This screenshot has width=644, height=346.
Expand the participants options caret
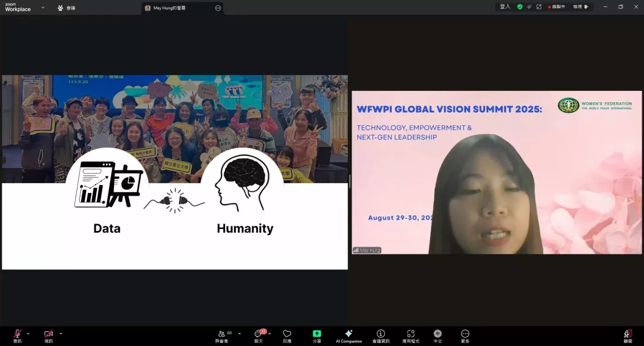pos(239,334)
